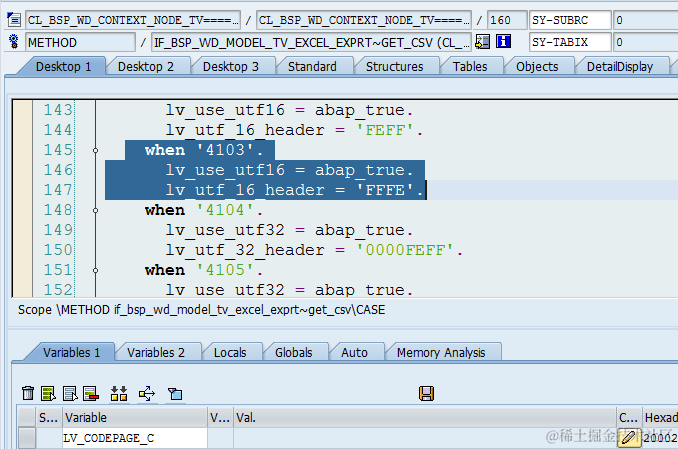
Task: Open the Objects tab
Action: click(x=537, y=67)
